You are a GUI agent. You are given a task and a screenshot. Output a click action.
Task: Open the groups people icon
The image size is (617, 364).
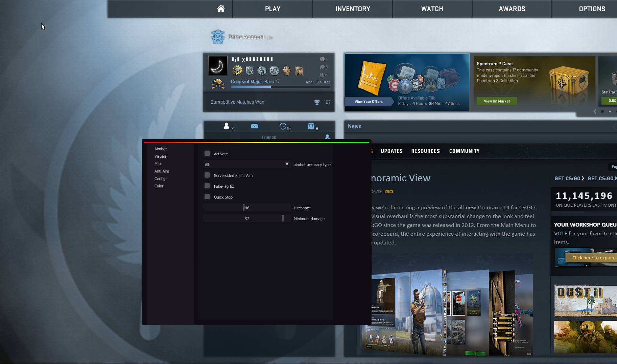pos(311,126)
